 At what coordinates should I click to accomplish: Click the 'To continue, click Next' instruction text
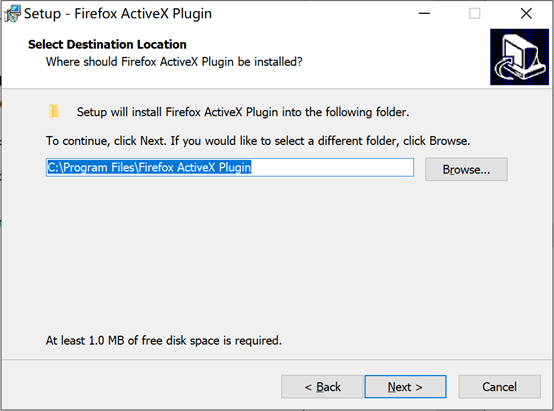[x=258, y=141]
